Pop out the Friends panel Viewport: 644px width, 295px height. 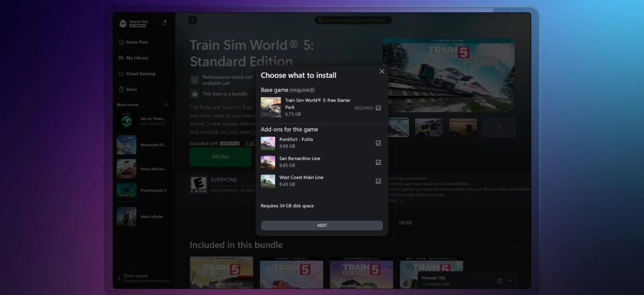pos(500,281)
